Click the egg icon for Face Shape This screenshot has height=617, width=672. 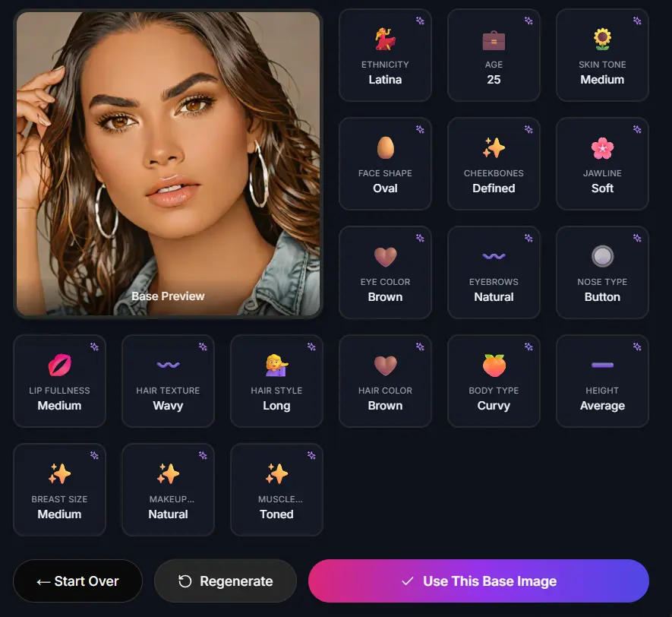click(385, 148)
